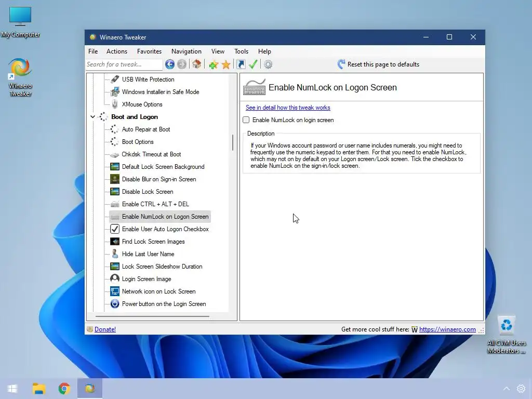Click Winaero Tweaker taskbar button
The width and height of the screenshot is (532, 399).
tap(89, 389)
